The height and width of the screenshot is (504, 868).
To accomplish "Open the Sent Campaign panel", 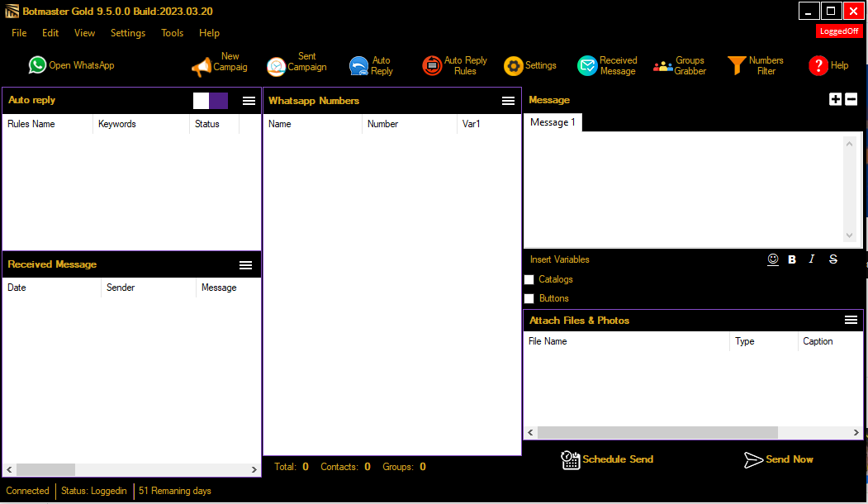I will pos(295,60).
